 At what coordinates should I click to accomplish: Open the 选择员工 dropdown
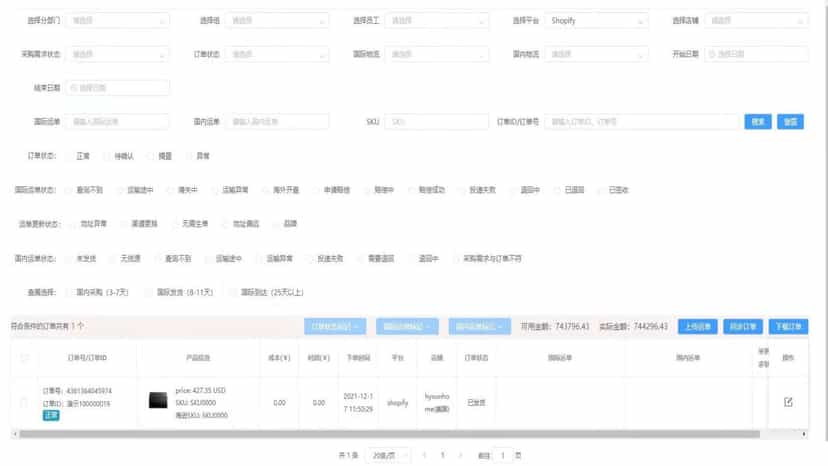coord(436,21)
